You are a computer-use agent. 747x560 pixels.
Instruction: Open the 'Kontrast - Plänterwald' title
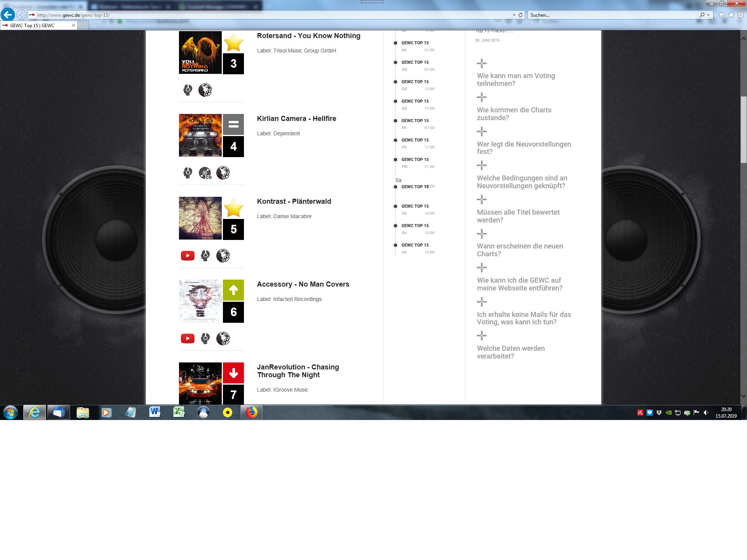point(294,201)
